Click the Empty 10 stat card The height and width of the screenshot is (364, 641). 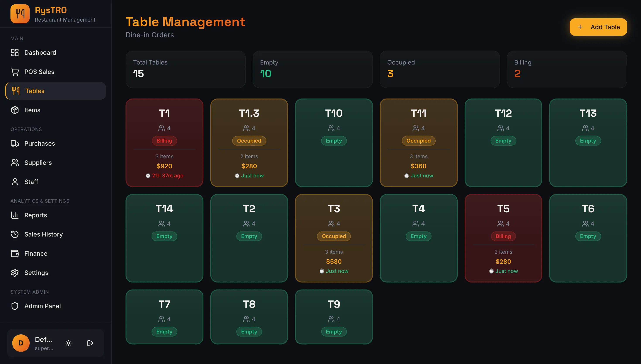click(x=312, y=69)
